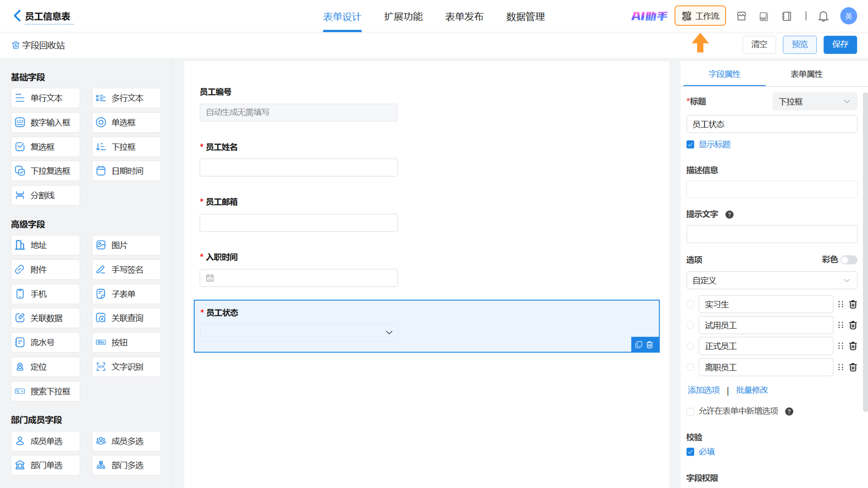Open the user avatar labeled 英
This screenshot has width=868, height=488.
click(x=849, y=16)
